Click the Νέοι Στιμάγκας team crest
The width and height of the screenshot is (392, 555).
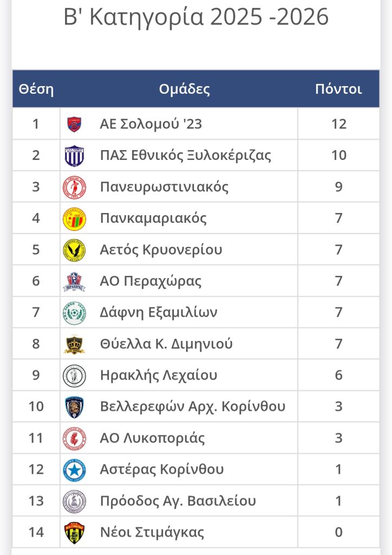click(x=74, y=532)
